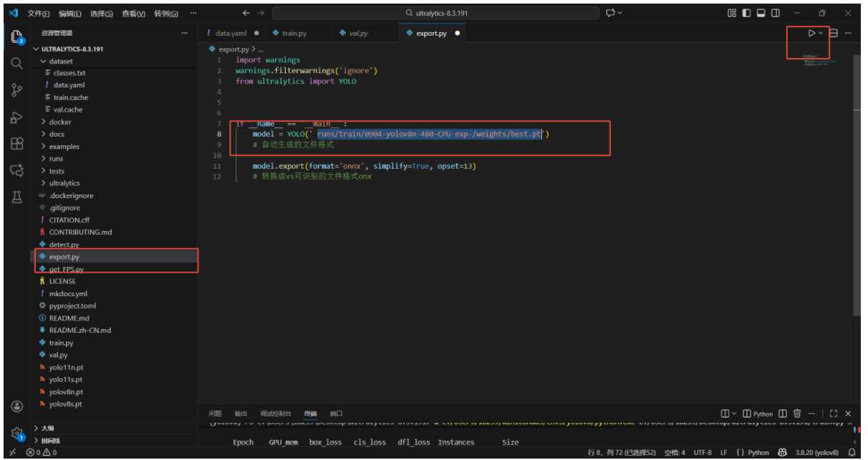Open the 文件 (File) menu
This screenshot has width=868, height=460.
38,14
